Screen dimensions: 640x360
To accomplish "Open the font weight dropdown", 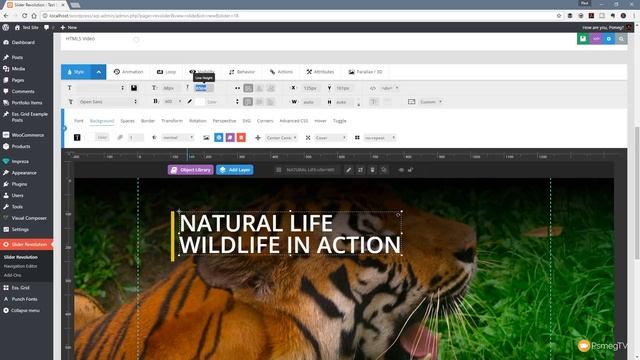I will point(172,102).
